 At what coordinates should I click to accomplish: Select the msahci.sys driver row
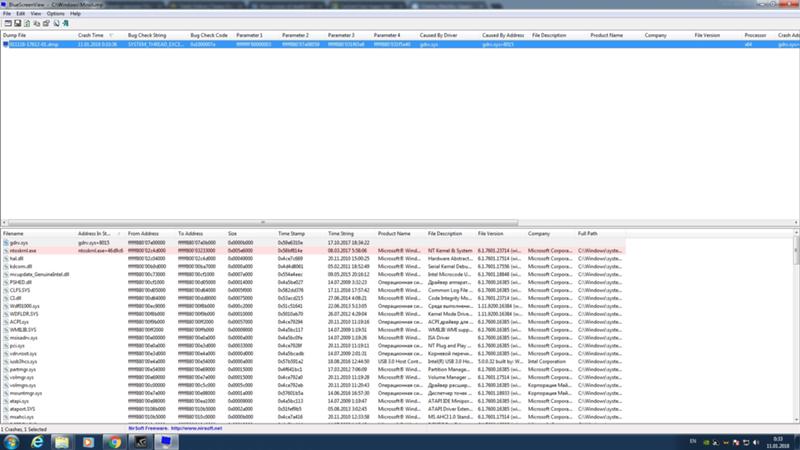313,417
